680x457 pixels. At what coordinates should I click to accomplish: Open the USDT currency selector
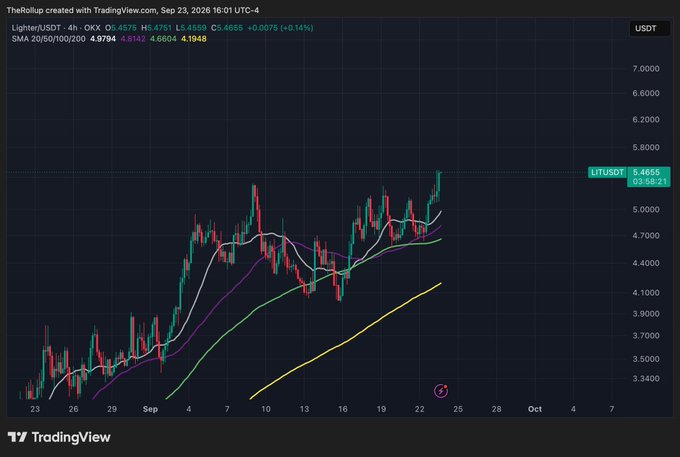[649, 29]
